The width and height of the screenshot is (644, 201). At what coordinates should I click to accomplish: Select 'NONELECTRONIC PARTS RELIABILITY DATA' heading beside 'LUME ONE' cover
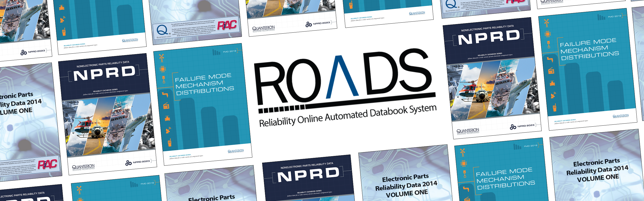pyautogui.click(x=103, y=64)
